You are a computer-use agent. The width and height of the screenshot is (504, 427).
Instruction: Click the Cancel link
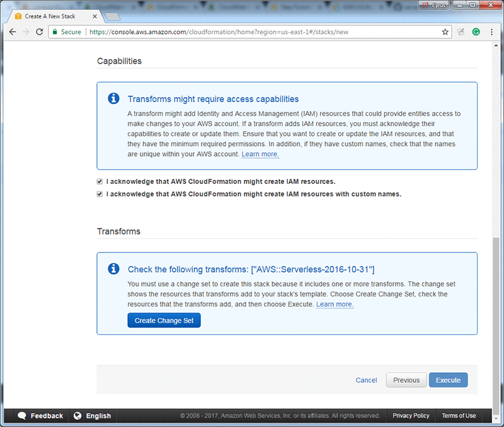(x=366, y=380)
